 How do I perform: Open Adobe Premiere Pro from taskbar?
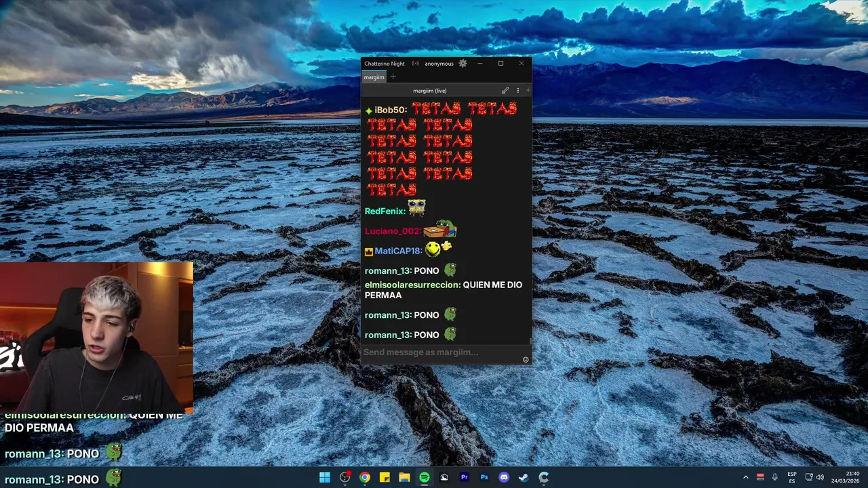pyautogui.click(x=464, y=477)
